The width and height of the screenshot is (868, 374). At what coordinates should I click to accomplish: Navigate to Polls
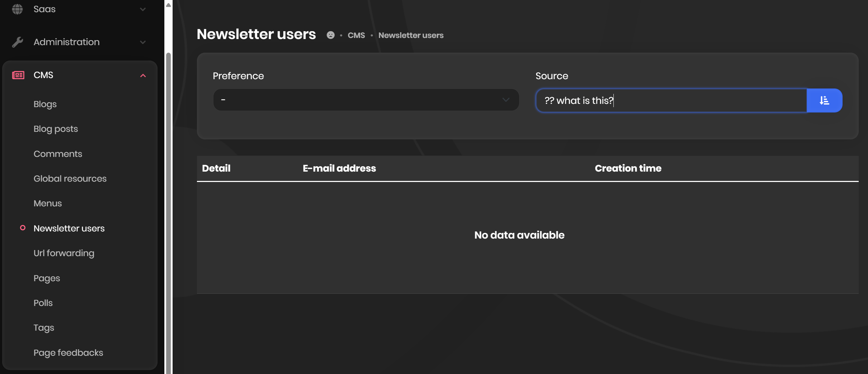tap(43, 303)
